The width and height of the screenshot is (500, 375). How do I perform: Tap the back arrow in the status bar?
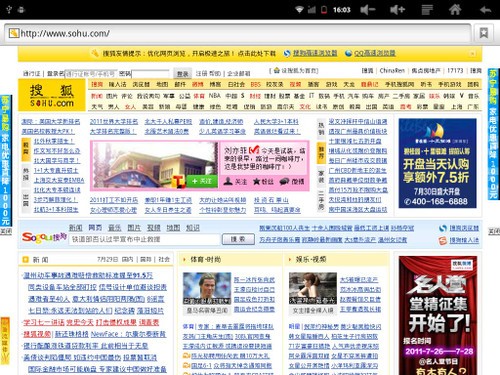pos(485,10)
